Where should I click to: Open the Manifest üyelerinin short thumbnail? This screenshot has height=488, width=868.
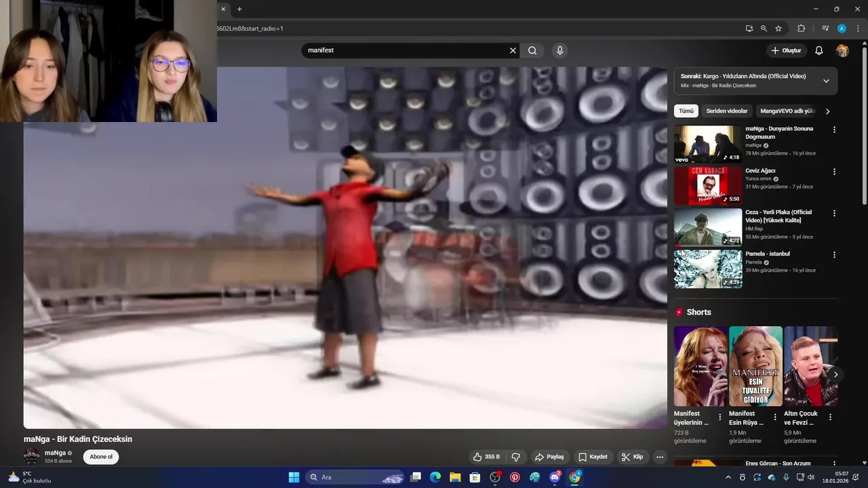point(701,366)
